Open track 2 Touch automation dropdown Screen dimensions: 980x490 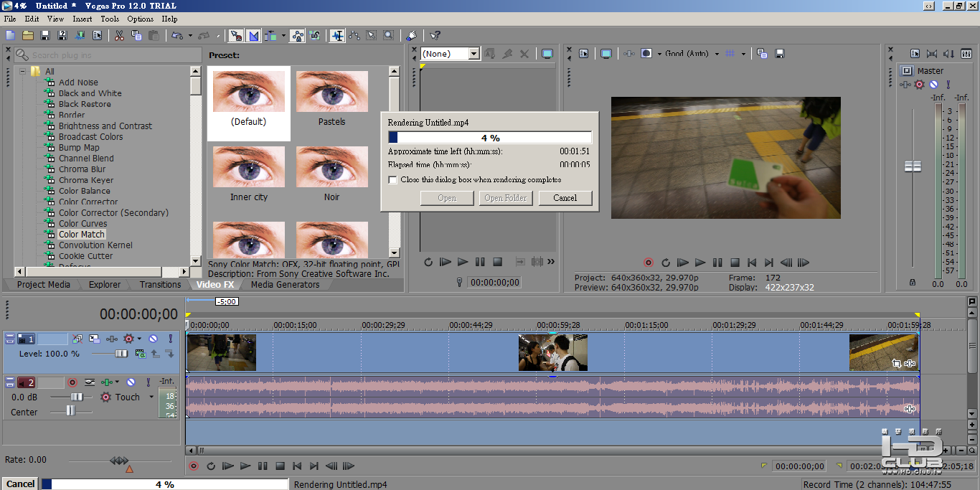pyautogui.click(x=151, y=397)
